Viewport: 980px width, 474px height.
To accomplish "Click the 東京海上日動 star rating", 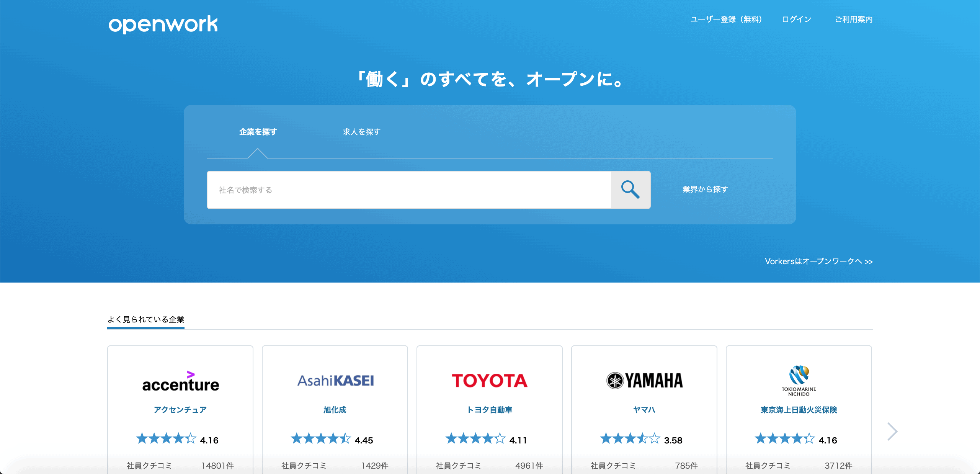I will coord(785,438).
